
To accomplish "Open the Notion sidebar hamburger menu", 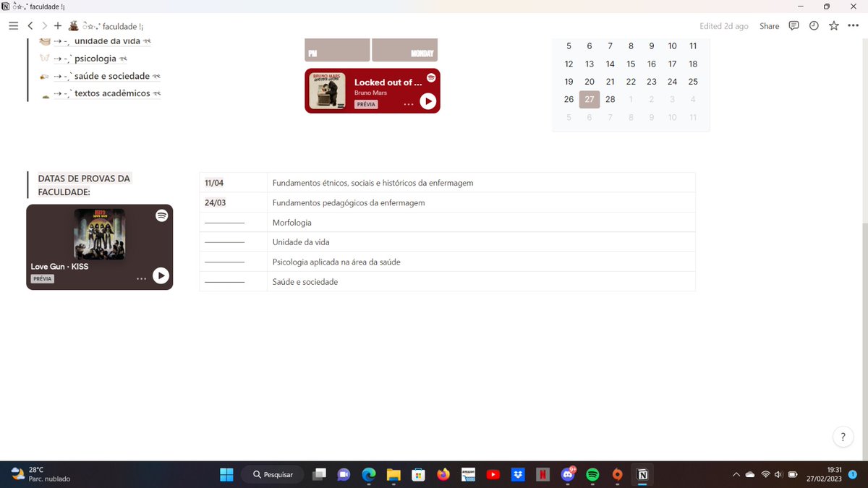I will coord(13,26).
